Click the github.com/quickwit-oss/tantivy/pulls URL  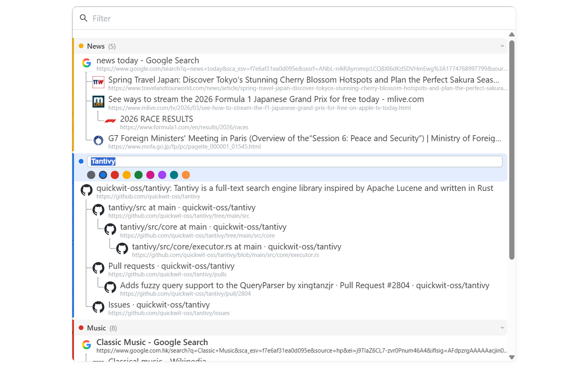pyautogui.click(x=167, y=275)
